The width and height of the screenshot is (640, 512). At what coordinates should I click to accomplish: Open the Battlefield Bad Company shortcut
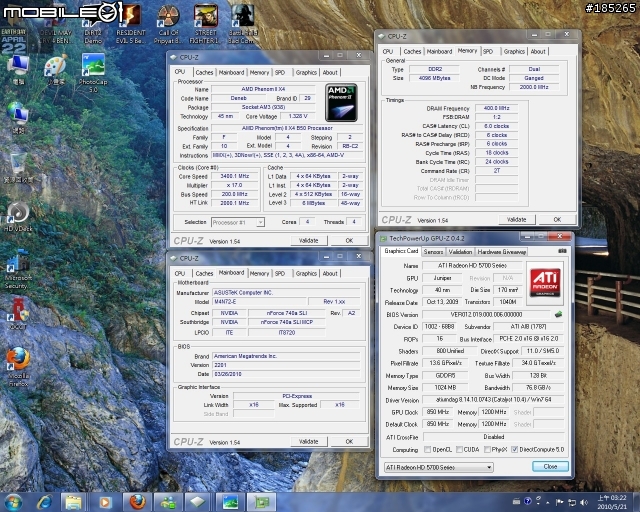pyautogui.click(x=242, y=25)
